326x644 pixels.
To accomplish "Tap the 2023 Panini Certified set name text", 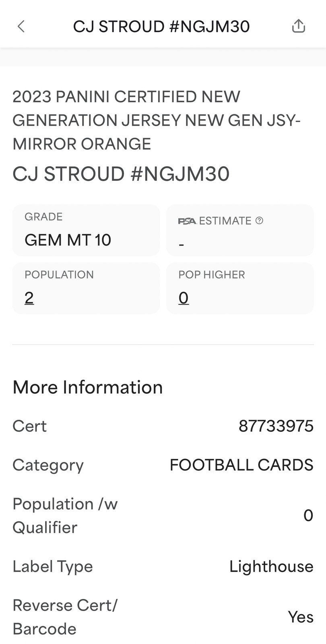I will [x=157, y=120].
